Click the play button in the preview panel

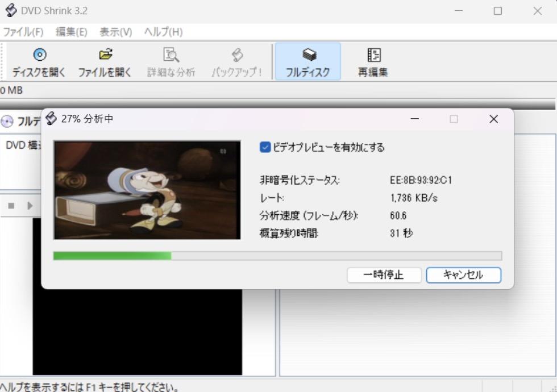click(30, 206)
